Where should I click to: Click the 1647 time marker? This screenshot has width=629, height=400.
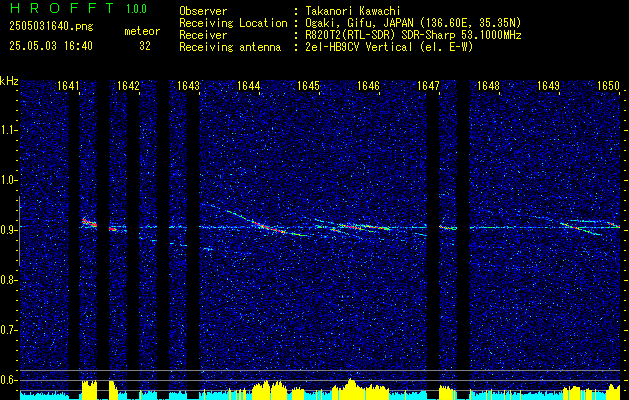428,85
